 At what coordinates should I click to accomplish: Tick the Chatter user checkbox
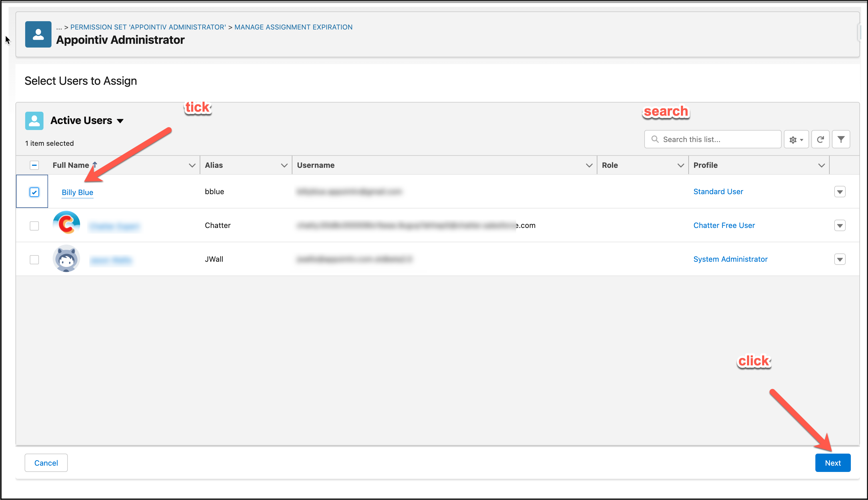click(34, 226)
